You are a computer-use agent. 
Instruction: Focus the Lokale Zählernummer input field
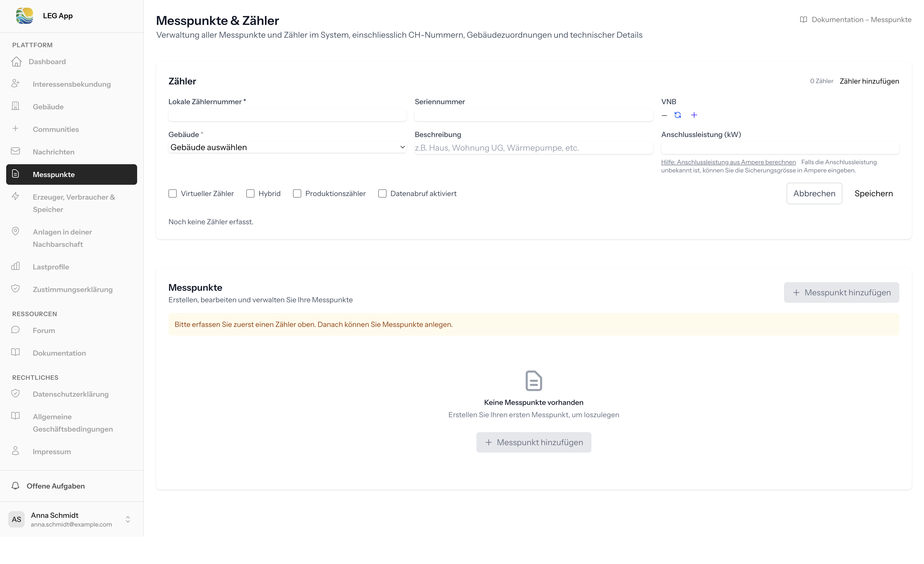[287, 115]
